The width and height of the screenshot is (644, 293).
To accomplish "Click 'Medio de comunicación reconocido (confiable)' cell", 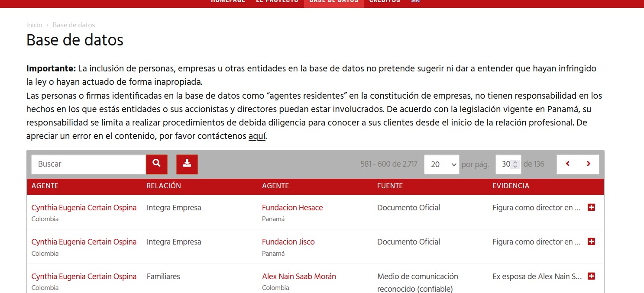I will [417, 283].
